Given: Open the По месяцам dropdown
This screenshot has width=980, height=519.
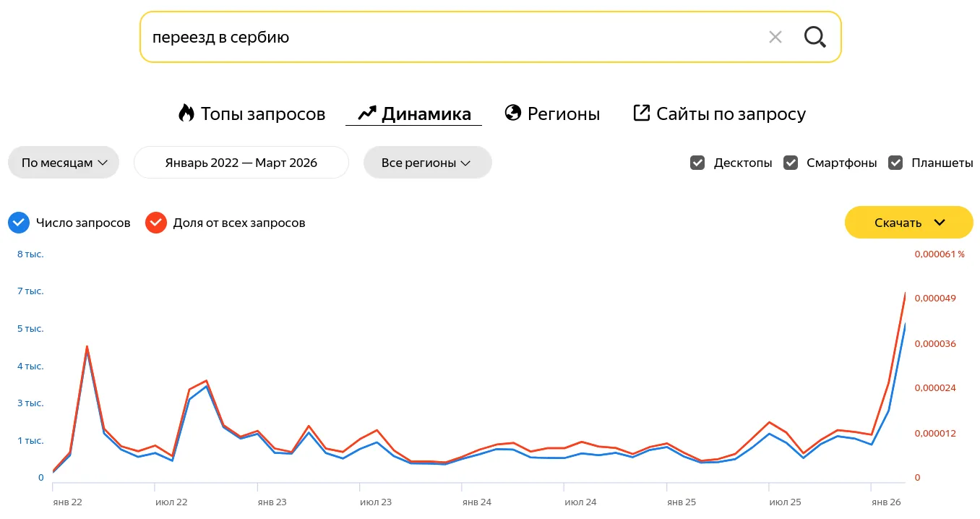Looking at the screenshot, I should click(64, 163).
